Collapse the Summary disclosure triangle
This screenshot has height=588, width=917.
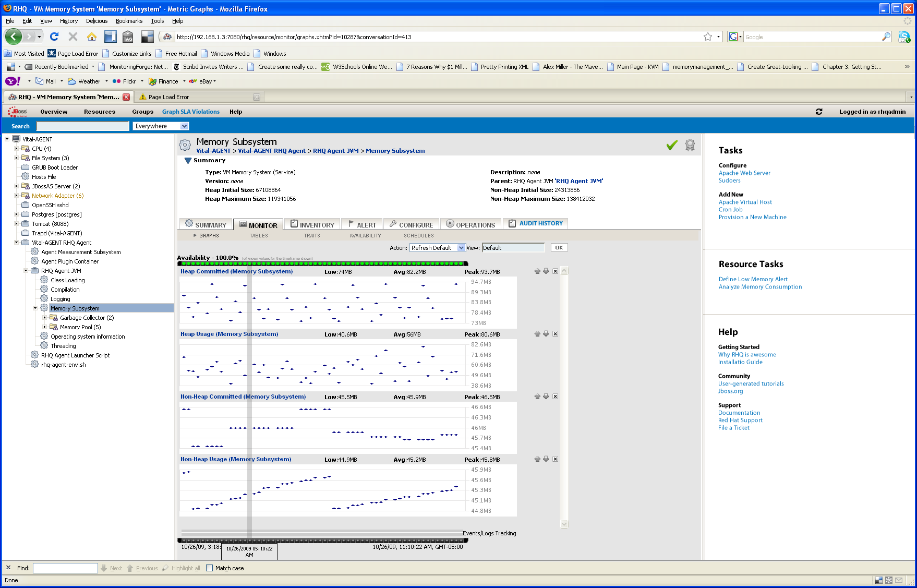[x=188, y=161]
